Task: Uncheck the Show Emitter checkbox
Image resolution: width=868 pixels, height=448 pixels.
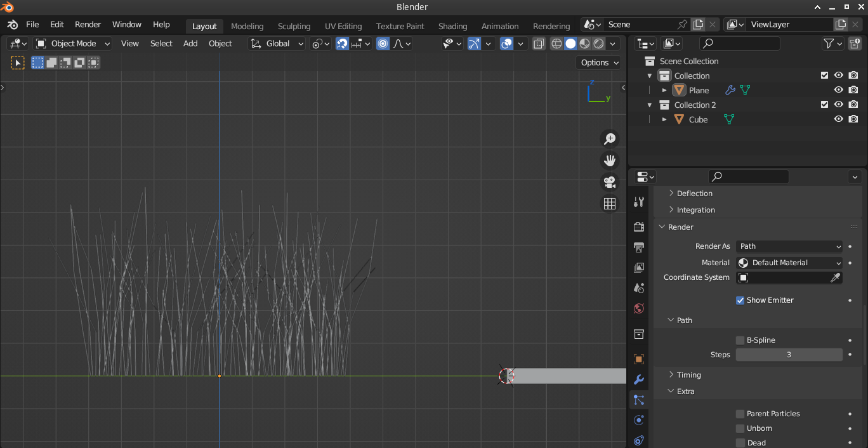Action: pyautogui.click(x=740, y=300)
